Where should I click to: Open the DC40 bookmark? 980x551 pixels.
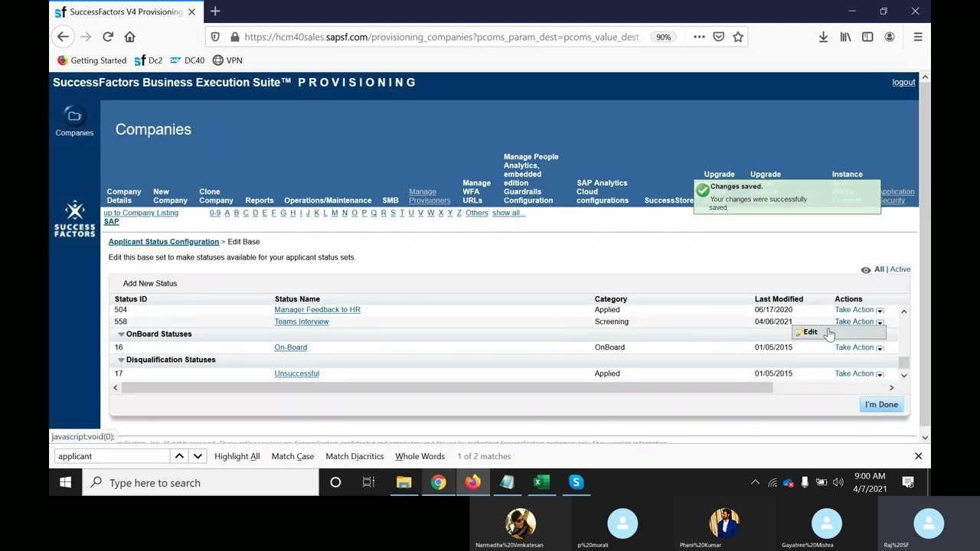(188, 60)
